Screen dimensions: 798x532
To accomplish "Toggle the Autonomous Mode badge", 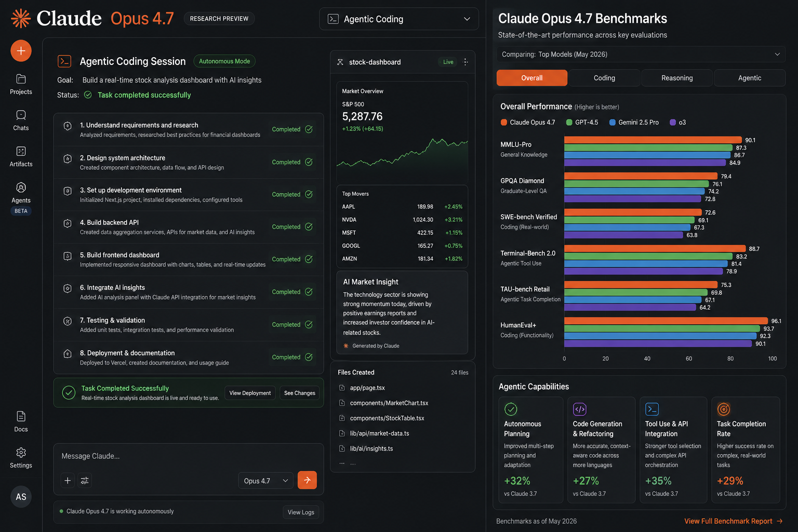I will click(224, 61).
